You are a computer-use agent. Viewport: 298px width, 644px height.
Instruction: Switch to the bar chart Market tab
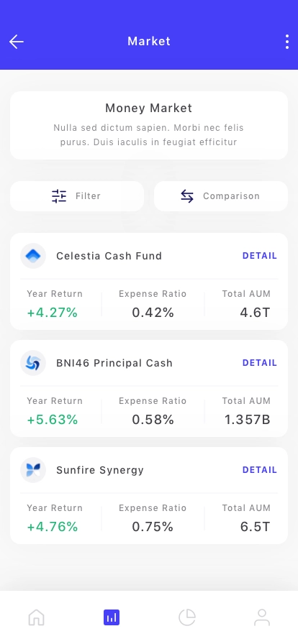112,617
